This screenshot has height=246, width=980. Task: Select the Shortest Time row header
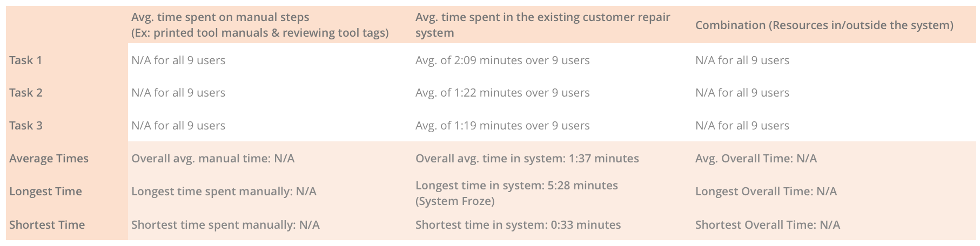(x=47, y=225)
